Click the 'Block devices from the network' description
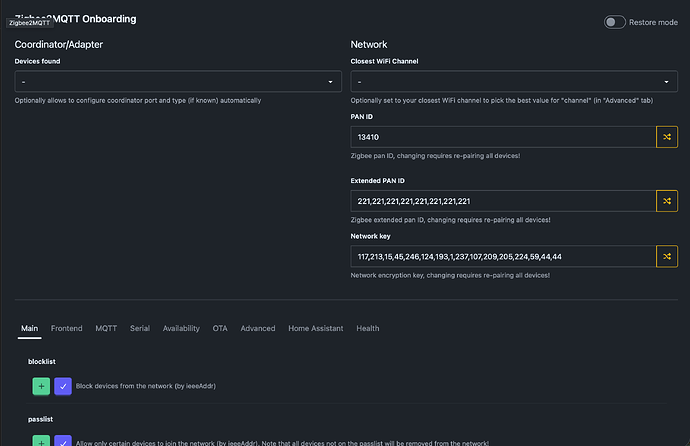 pyautogui.click(x=146, y=386)
